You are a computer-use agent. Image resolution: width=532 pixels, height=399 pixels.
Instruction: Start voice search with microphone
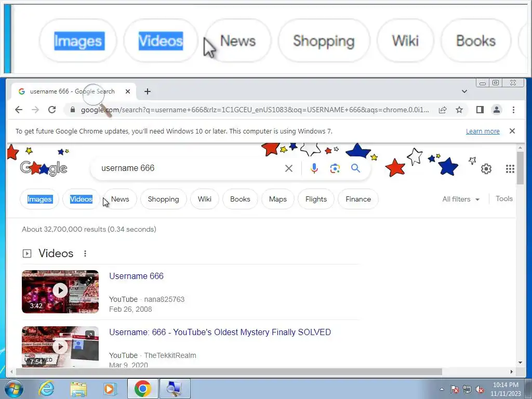[314, 168]
